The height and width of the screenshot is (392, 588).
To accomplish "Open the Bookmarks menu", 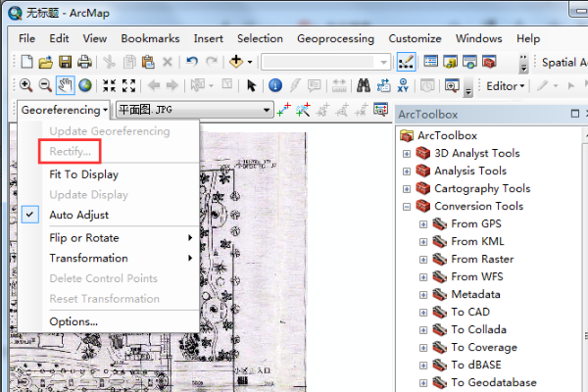I will [x=150, y=38].
